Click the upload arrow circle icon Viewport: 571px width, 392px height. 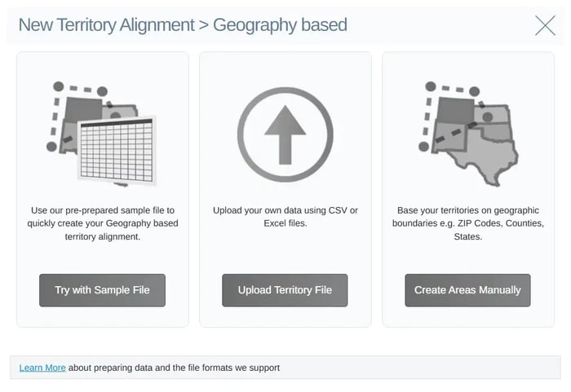285,134
